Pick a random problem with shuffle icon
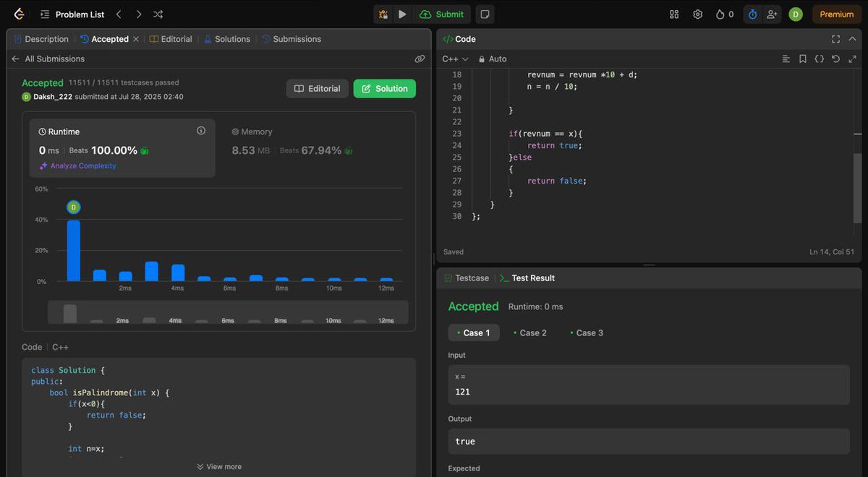Viewport: 868px width, 477px height. pos(158,14)
